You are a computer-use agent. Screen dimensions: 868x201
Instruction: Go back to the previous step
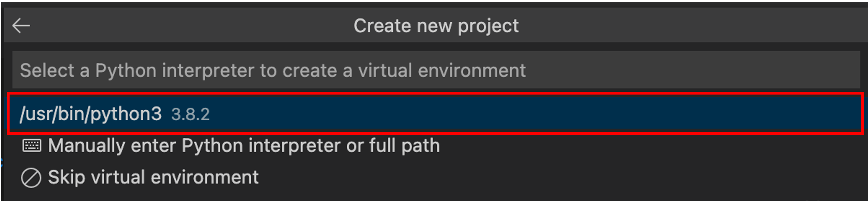[21, 26]
